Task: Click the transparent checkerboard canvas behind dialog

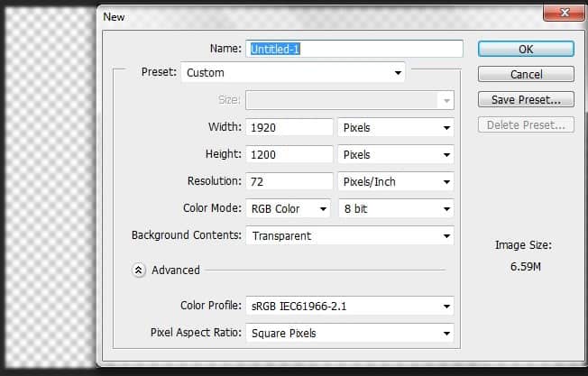Action: click(50, 188)
